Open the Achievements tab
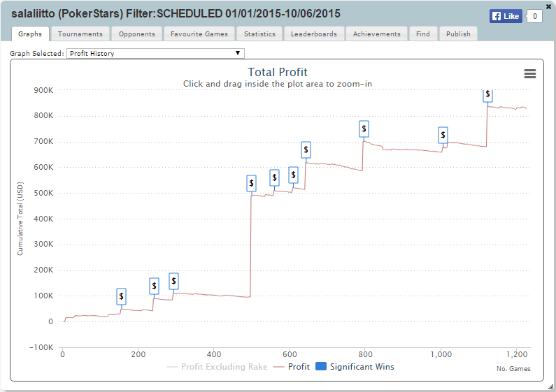Image resolution: width=556 pixels, height=392 pixels. point(376,34)
